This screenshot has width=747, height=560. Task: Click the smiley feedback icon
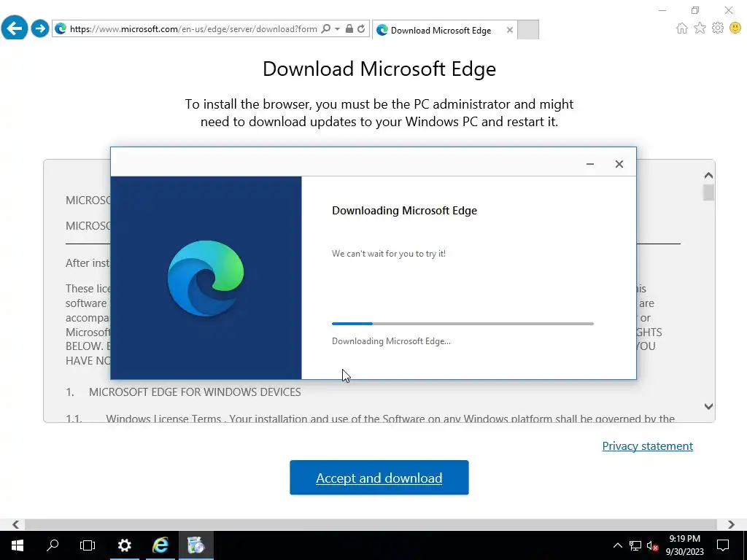pyautogui.click(x=735, y=28)
